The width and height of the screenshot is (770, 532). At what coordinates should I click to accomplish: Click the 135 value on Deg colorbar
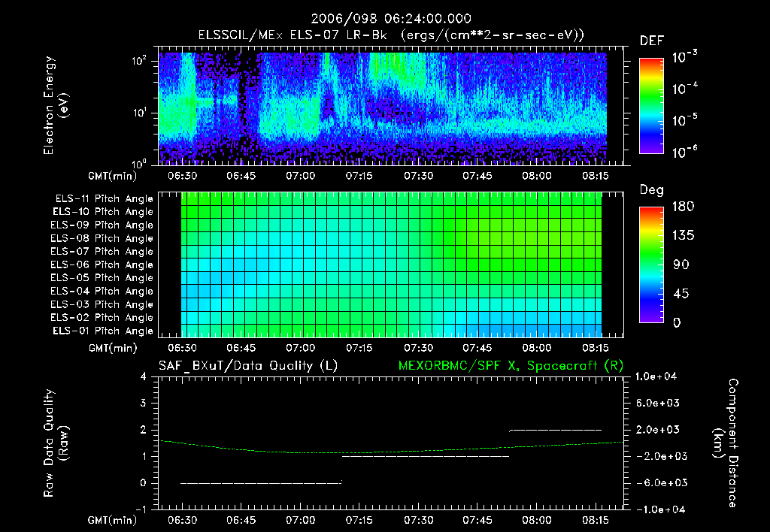tap(683, 236)
